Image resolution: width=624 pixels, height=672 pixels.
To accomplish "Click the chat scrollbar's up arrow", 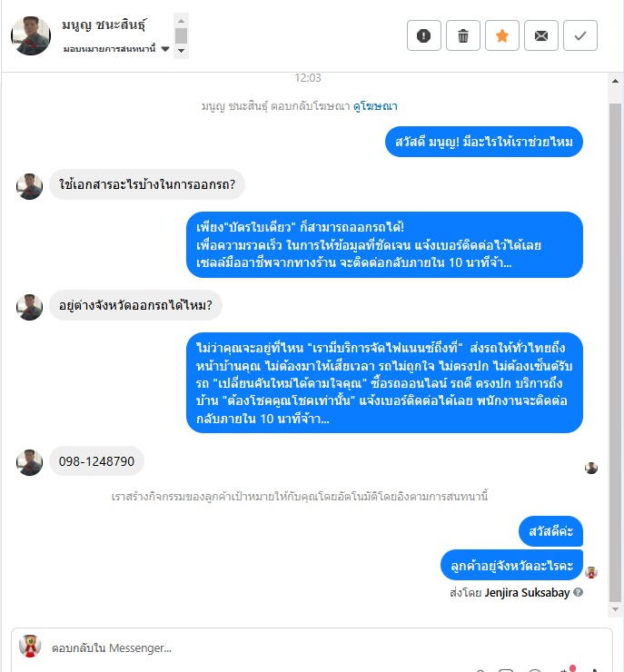I will point(615,81).
